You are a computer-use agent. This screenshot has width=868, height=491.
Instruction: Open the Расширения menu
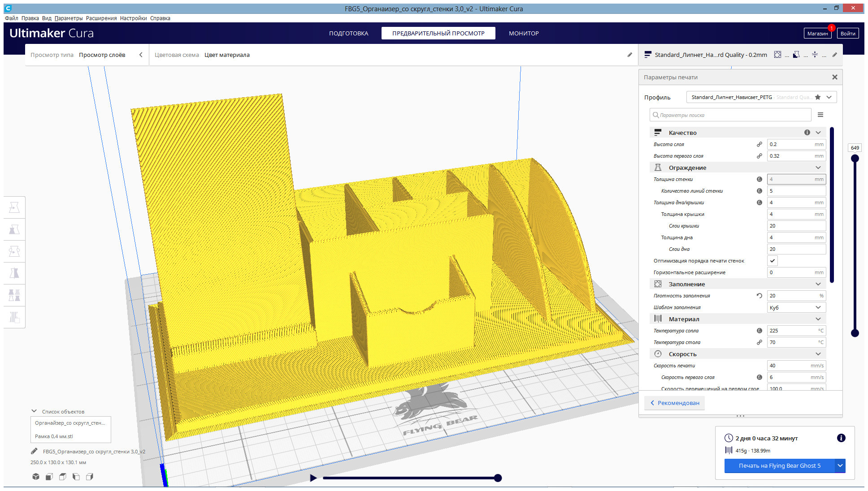pos(101,18)
